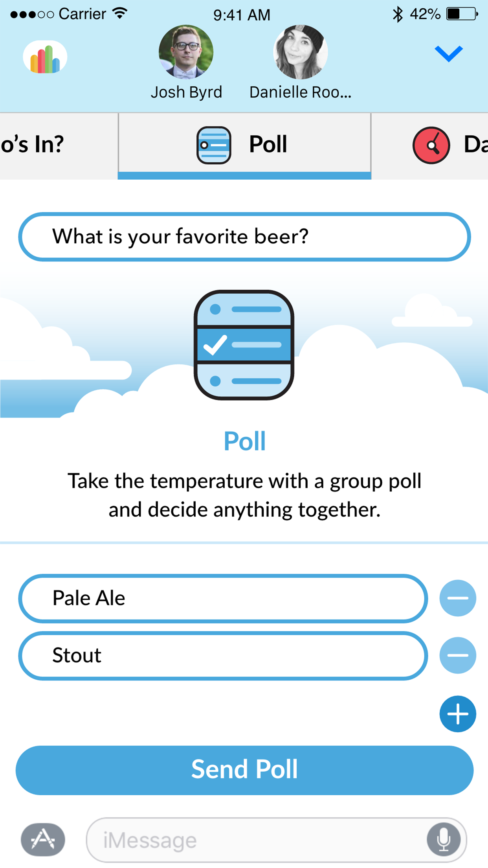Select the Poll tab
The width and height of the screenshot is (488, 868).
[244, 145]
